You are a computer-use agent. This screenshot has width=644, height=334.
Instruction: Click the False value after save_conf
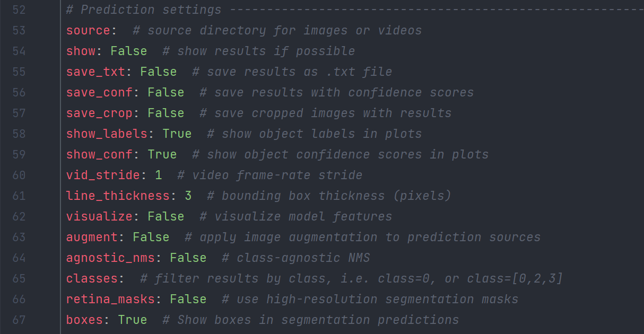tap(166, 92)
